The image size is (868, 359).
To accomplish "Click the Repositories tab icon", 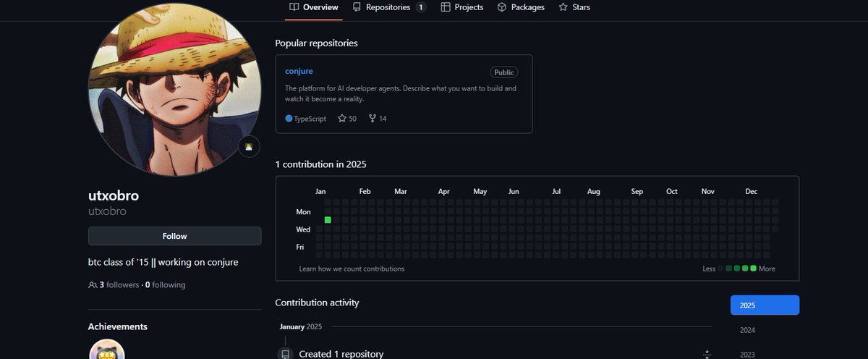I will coord(357,7).
